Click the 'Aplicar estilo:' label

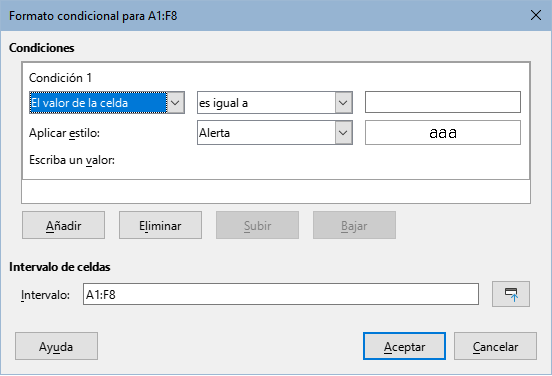click(64, 133)
